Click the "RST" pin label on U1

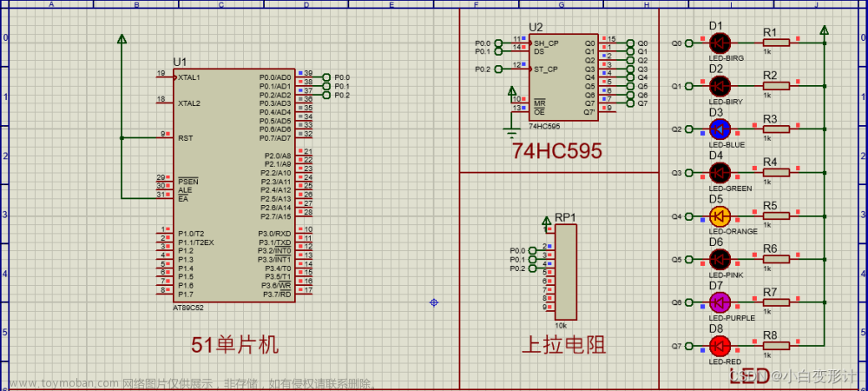pos(185,138)
